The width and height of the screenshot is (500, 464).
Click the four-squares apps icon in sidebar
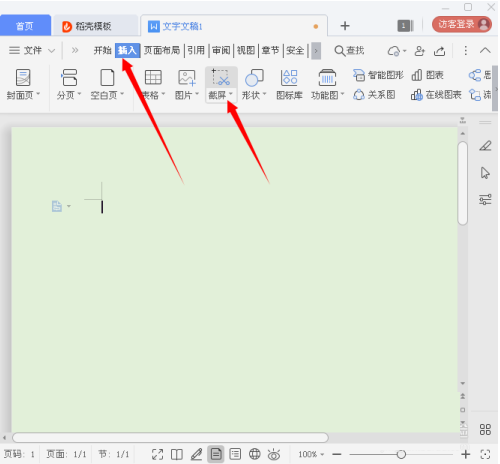click(485, 429)
